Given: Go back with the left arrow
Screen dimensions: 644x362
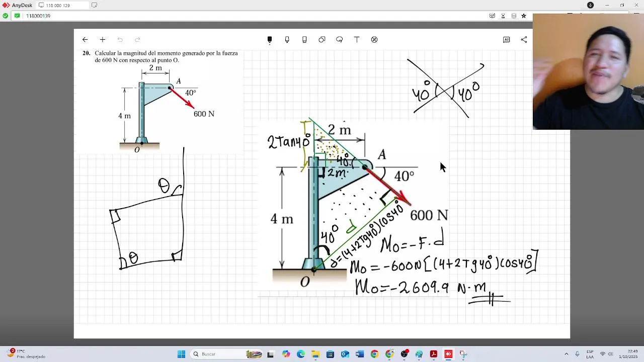Looking at the screenshot, I should pos(85,40).
